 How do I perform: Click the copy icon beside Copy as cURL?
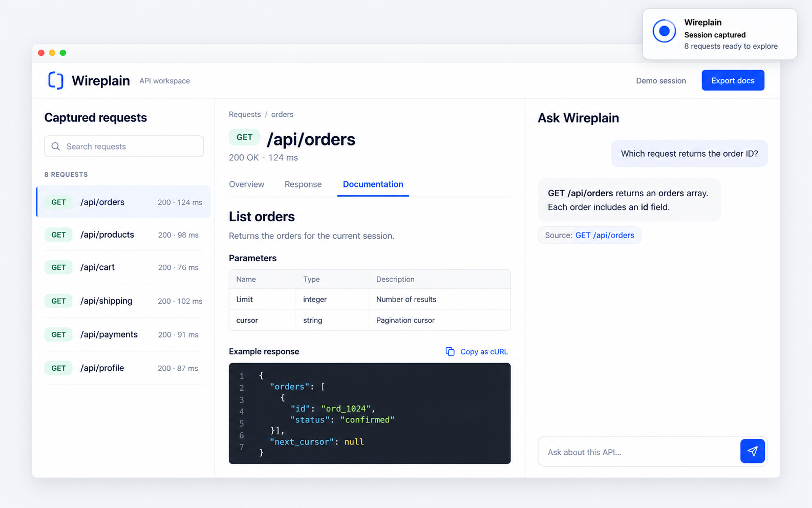450,351
